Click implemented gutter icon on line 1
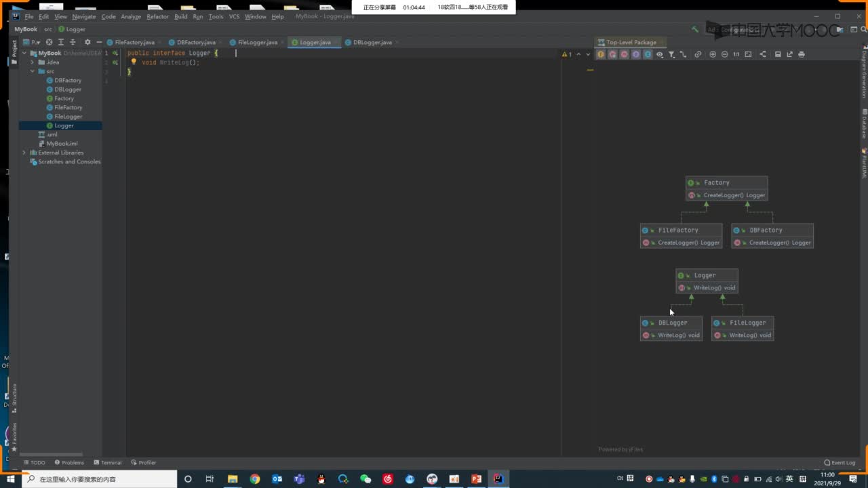Viewport: 868px width, 488px height. [115, 53]
